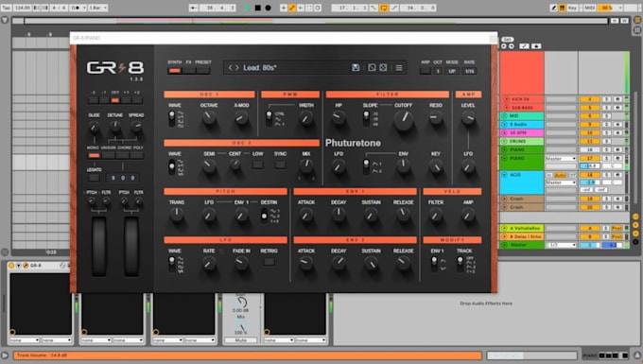
Task: Click the Track Volume status bar text
Action: click(x=42, y=355)
